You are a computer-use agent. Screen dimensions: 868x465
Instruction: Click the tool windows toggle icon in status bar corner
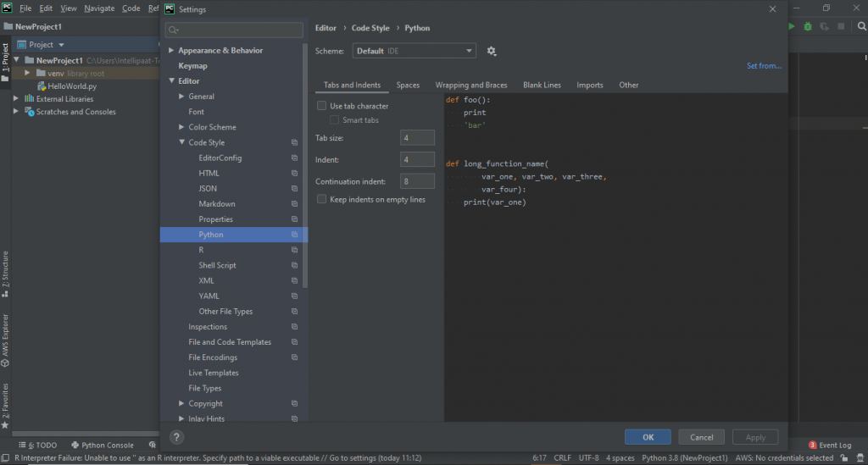[5, 458]
